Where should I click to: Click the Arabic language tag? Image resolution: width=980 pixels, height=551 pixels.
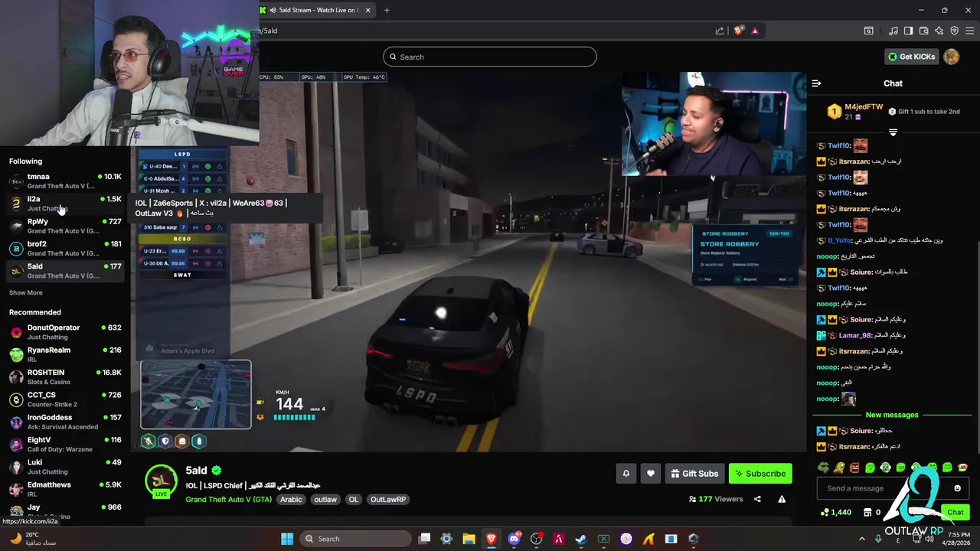tap(291, 499)
